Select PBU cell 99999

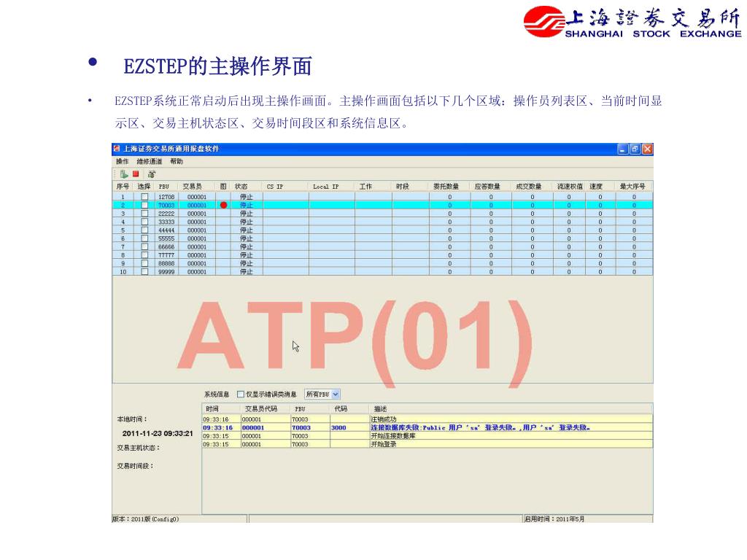point(166,272)
